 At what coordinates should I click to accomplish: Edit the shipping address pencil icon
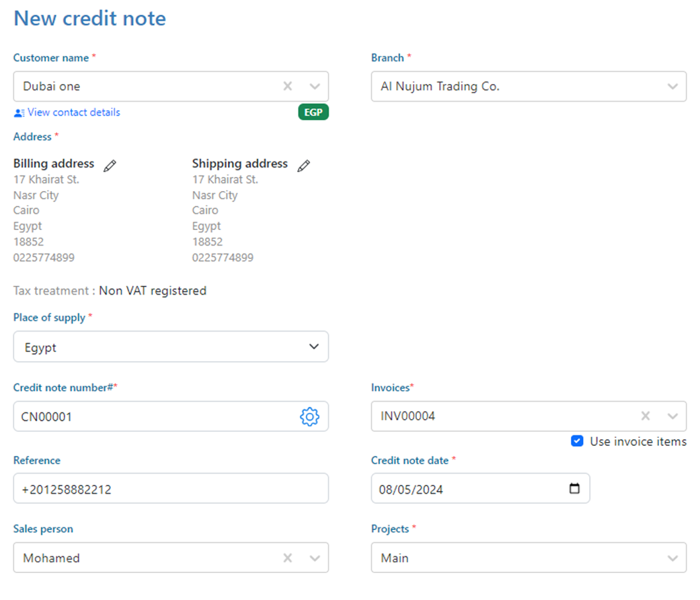[x=304, y=165]
